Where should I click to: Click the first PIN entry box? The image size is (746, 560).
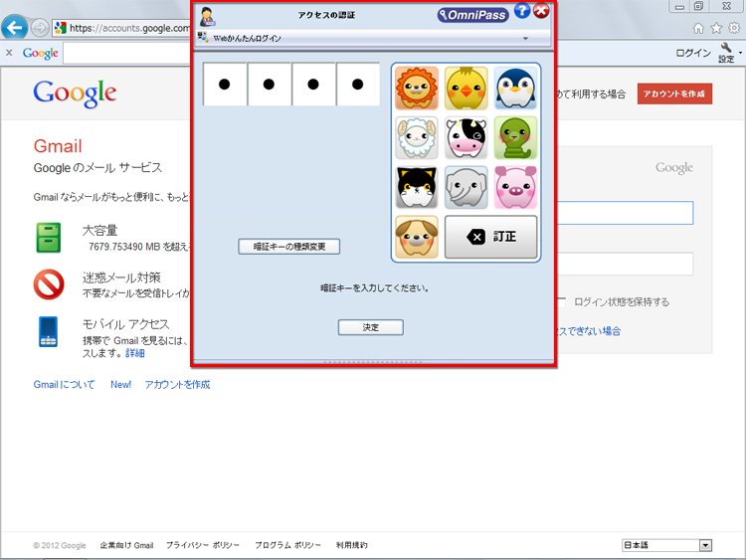[x=225, y=85]
